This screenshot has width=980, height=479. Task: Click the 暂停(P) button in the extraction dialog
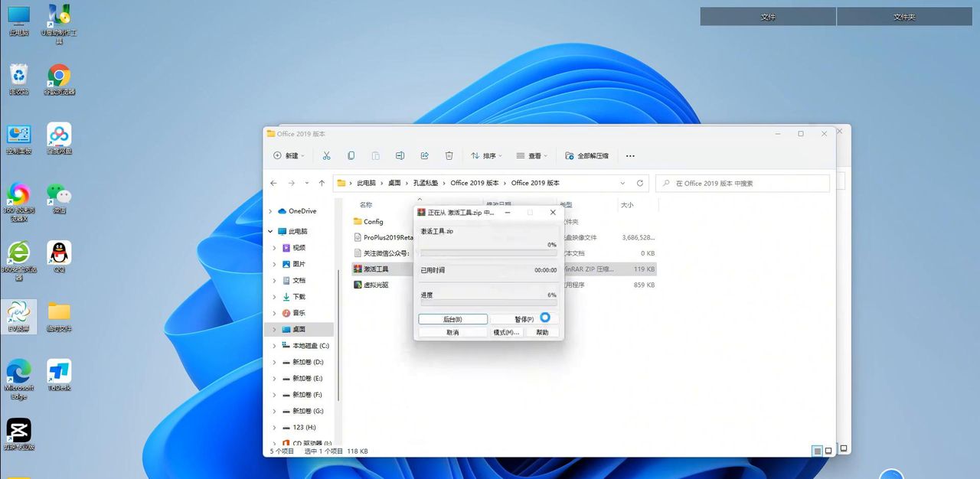(x=524, y=319)
